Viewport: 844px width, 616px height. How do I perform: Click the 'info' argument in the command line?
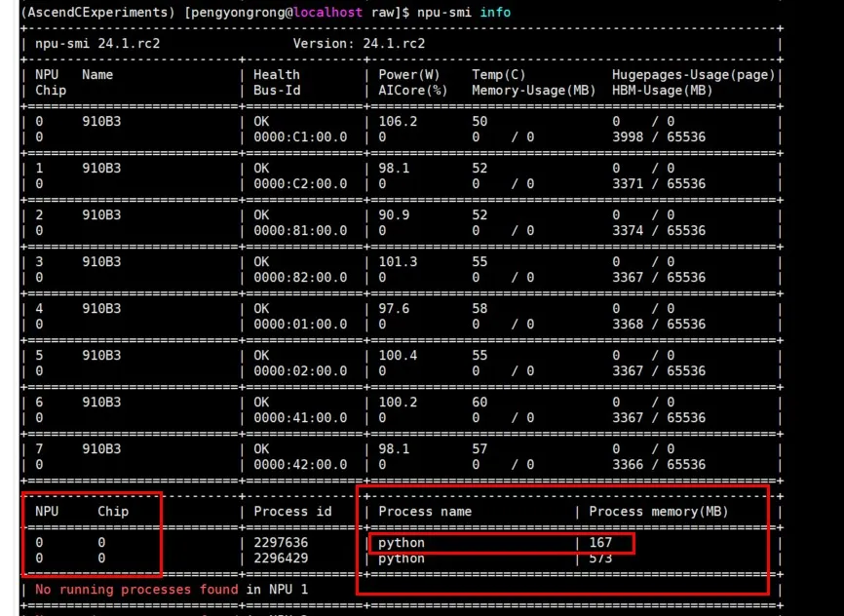[x=495, y=12]
